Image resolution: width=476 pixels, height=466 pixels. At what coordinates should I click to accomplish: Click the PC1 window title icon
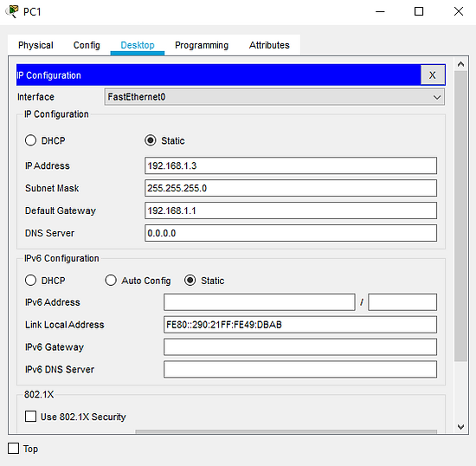click(x=11, y=11)
